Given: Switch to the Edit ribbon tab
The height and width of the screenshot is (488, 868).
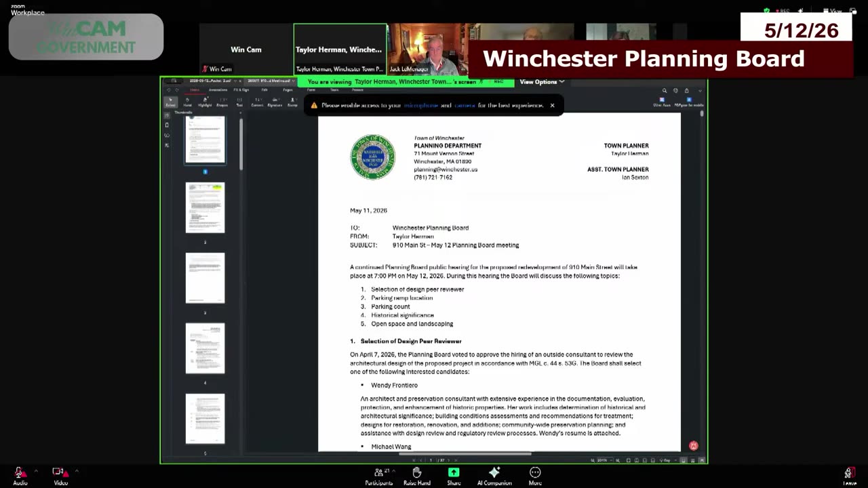Looking at the screenshot, I should [x=264, y=89].
